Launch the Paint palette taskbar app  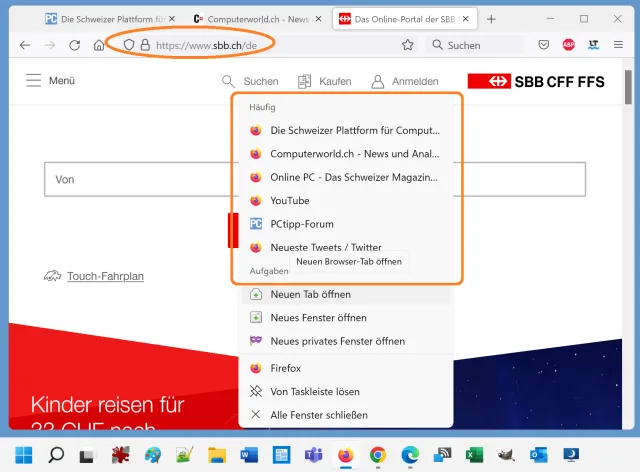[x=153, y=455]
